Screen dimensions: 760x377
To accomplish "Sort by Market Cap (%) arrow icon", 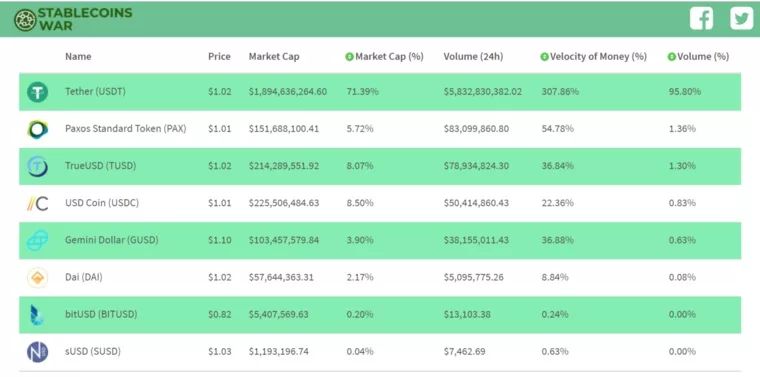I will click(x=349, y=57).
